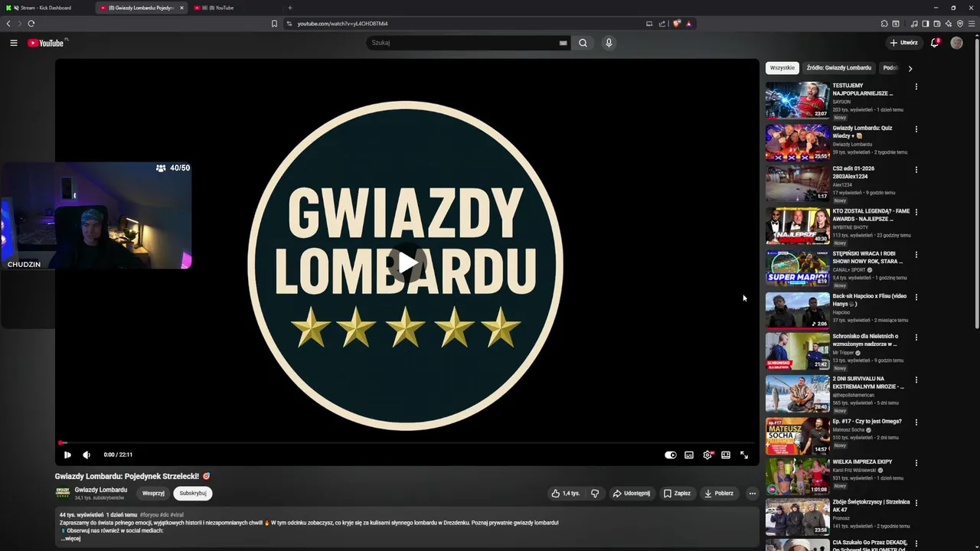Select the Źródło: Gwiazdy Lombardu chip
The image size is (980, 551).
pyautogui.click(x=838, y=68)
